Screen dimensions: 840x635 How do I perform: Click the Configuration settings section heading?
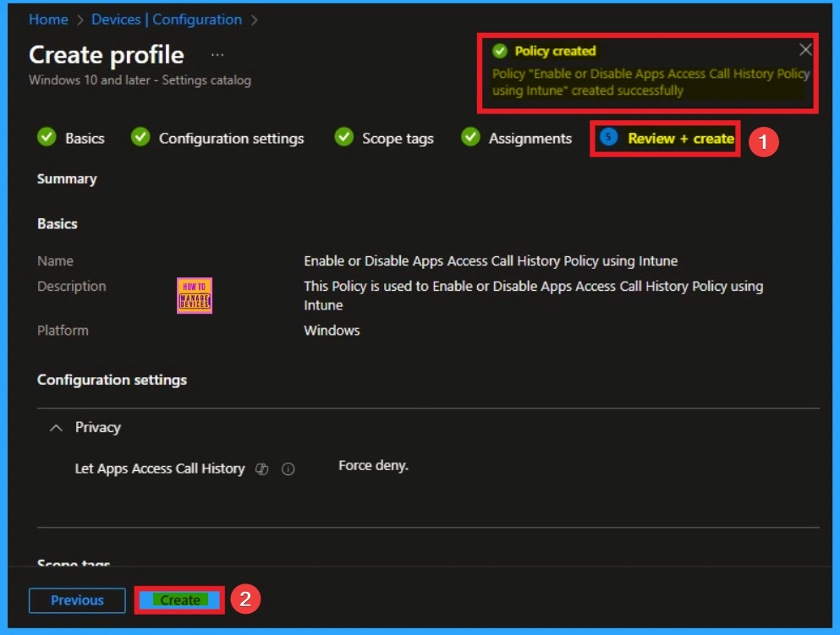(x=112, y=380)
